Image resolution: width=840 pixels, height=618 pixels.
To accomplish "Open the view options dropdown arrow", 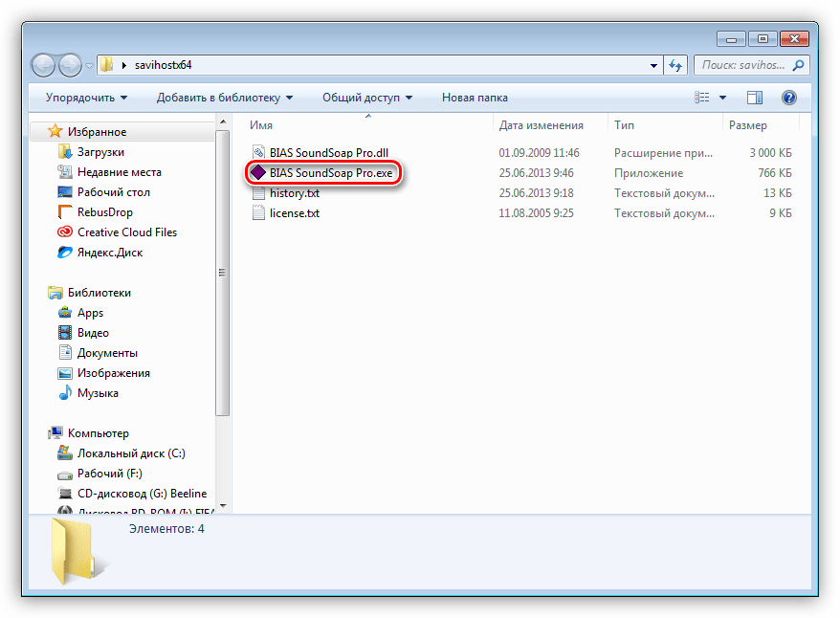I will click(722, 98).
